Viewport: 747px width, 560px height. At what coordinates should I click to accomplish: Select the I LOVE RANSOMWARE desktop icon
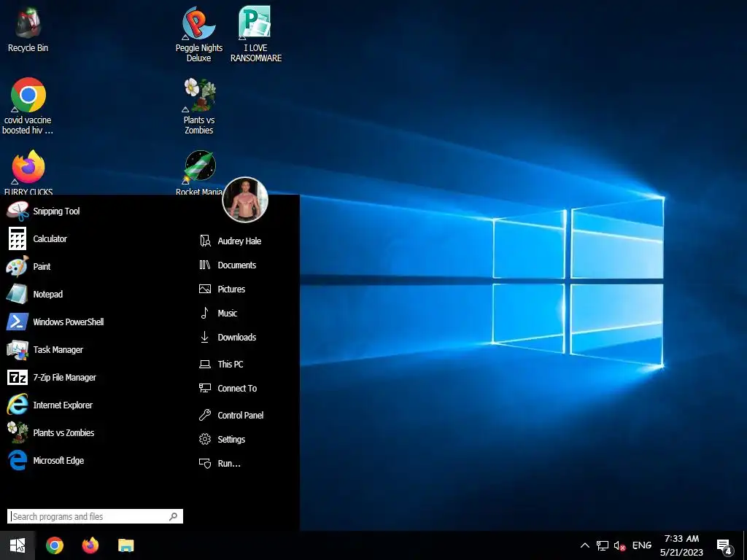[256, 34]
